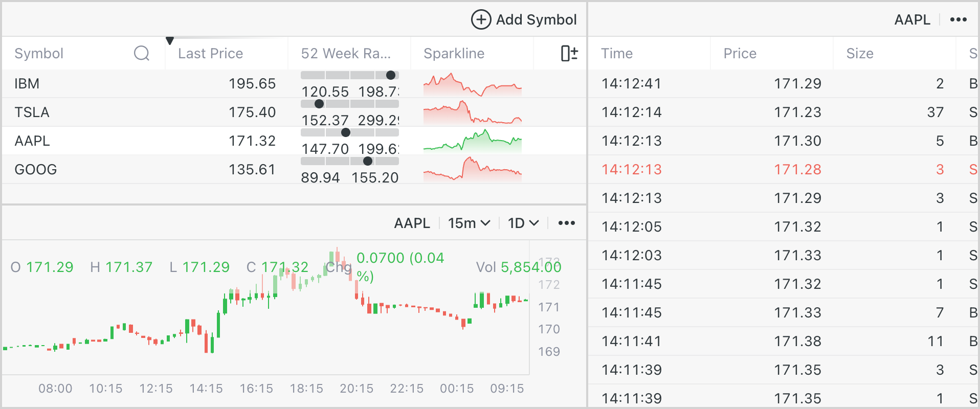Open the IBM sparkline chart
Screen dimensions: 980x409
coord(473,84)
